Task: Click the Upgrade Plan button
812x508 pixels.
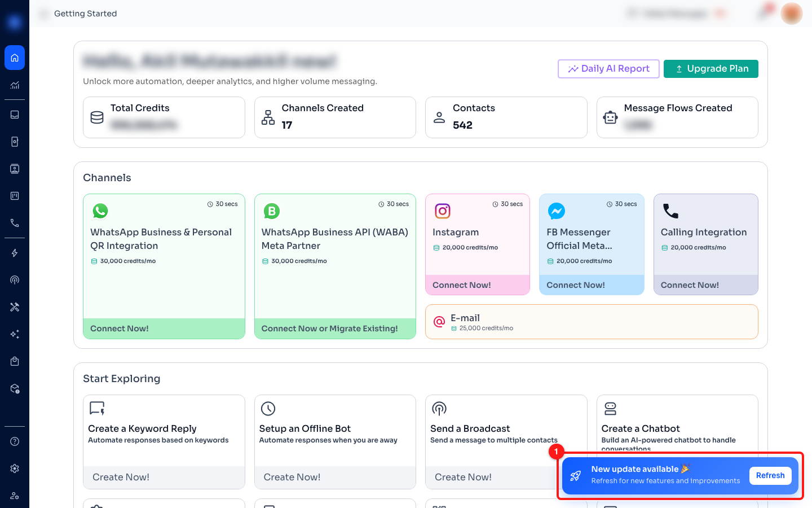Action: point(711,69)
